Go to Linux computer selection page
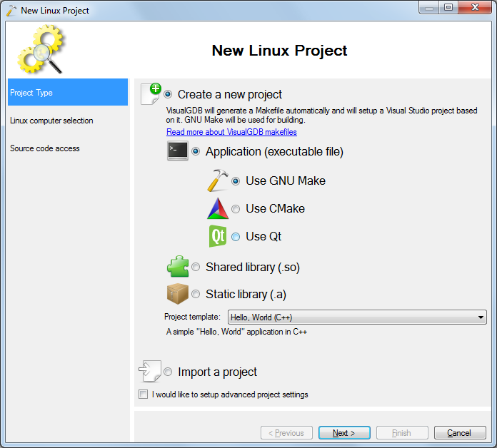497x448 pixels. click(51, 121)
